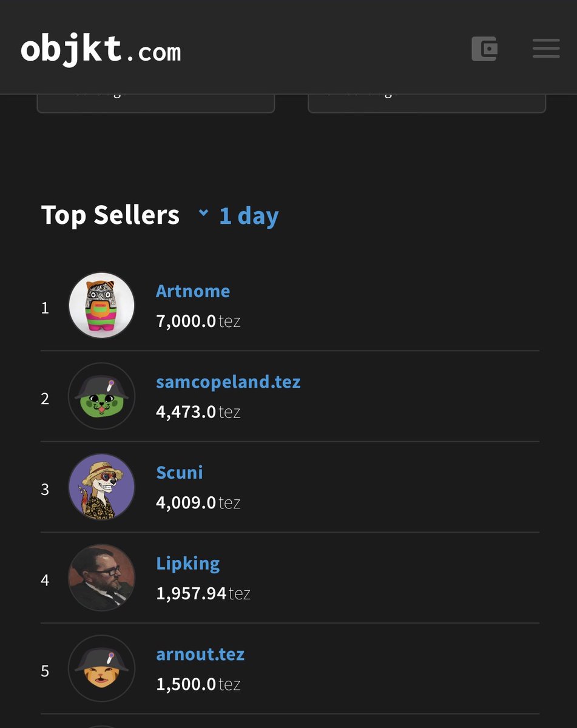Open arnout.tez's orange cat avatar
Viewport: 577px width, 728px height.
[x=101, y=669]
